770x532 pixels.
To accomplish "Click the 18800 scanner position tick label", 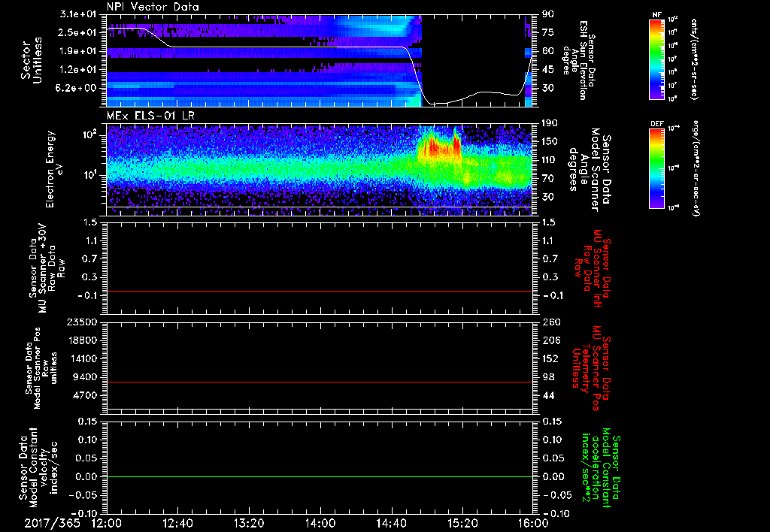I will coord(83,340).
